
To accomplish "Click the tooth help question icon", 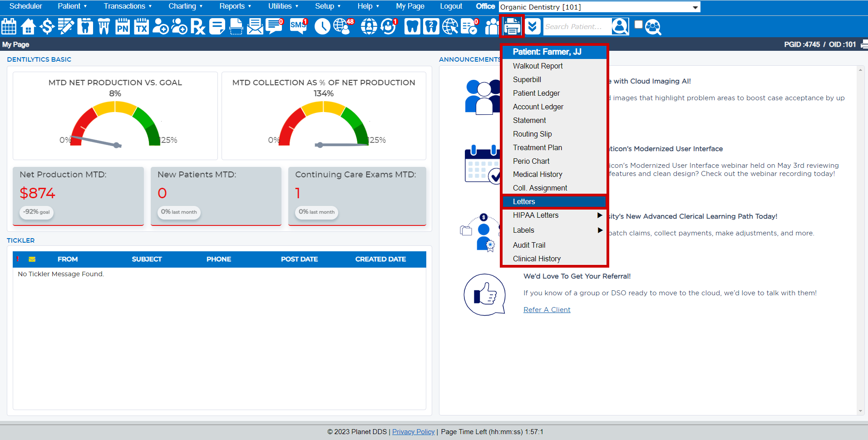I will (x=431, y=26).
